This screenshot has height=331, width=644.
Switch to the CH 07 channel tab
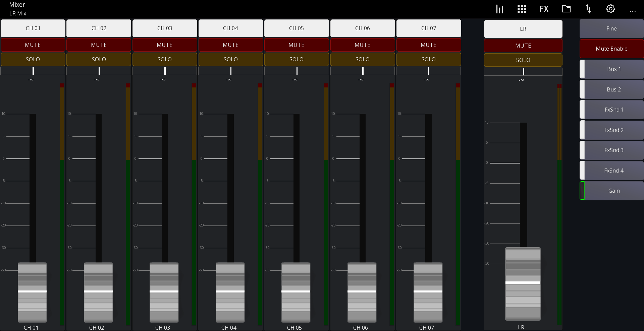[x=429, y=28]
